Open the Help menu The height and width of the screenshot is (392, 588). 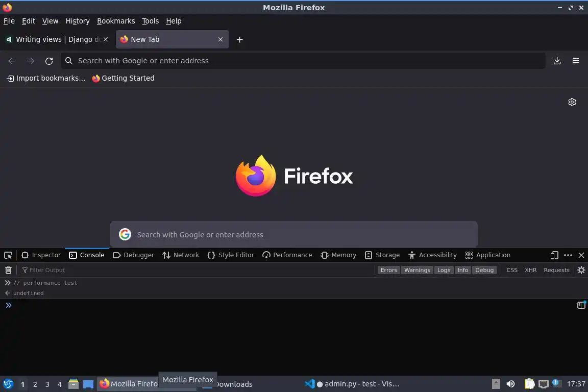(174, 21)
